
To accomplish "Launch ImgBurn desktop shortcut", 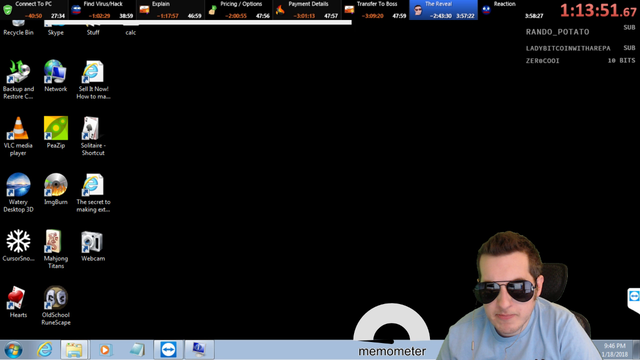I will point(56,189).
